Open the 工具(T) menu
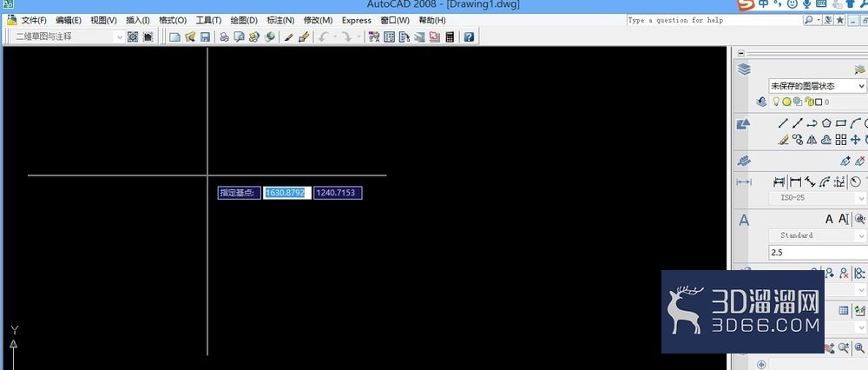Screen dimensions: 868x370 click(208, 21)
